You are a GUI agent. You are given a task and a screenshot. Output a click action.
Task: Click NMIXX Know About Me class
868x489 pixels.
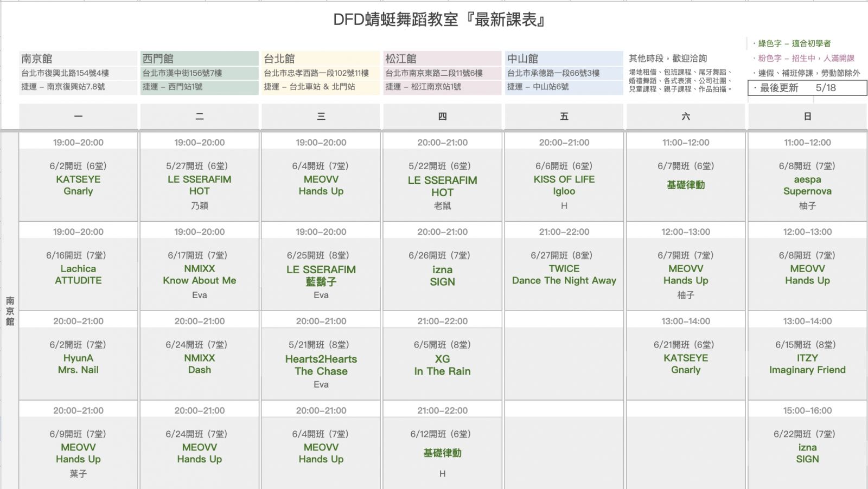pos(199,274)
